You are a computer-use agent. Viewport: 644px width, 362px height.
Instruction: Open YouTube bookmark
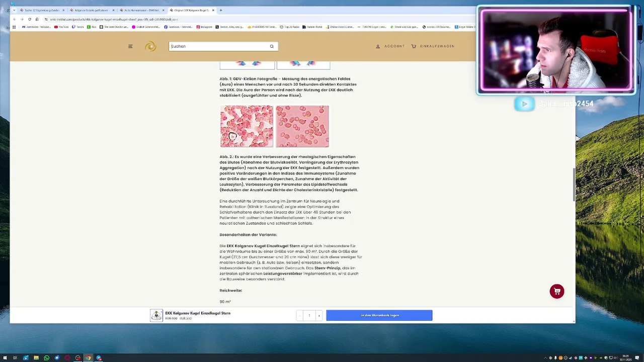(62, 27)
